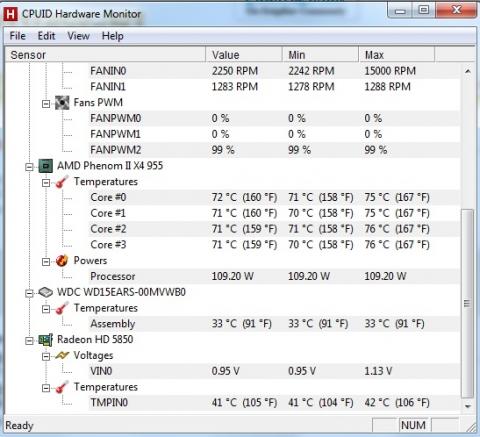This screenshot has width=480, height=437.
Task: Collapse the WDC WD15EARS-00MVWB0 node
Action: tap(29, 293)
